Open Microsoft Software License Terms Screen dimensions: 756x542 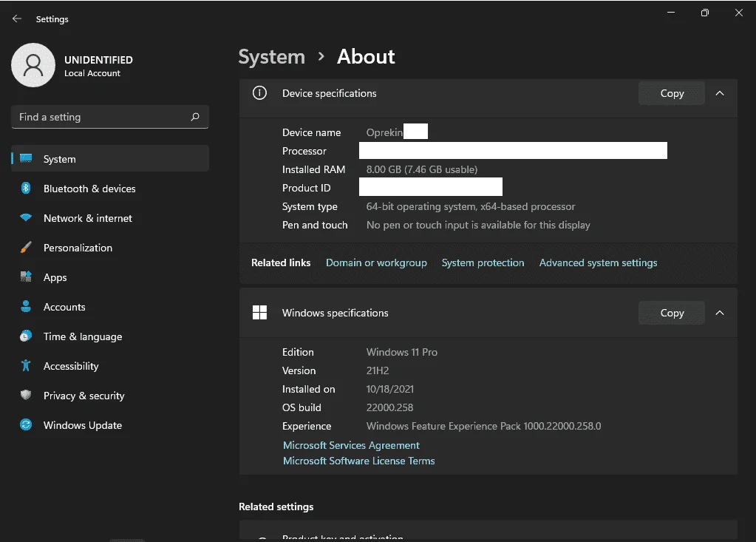point(358,461)
